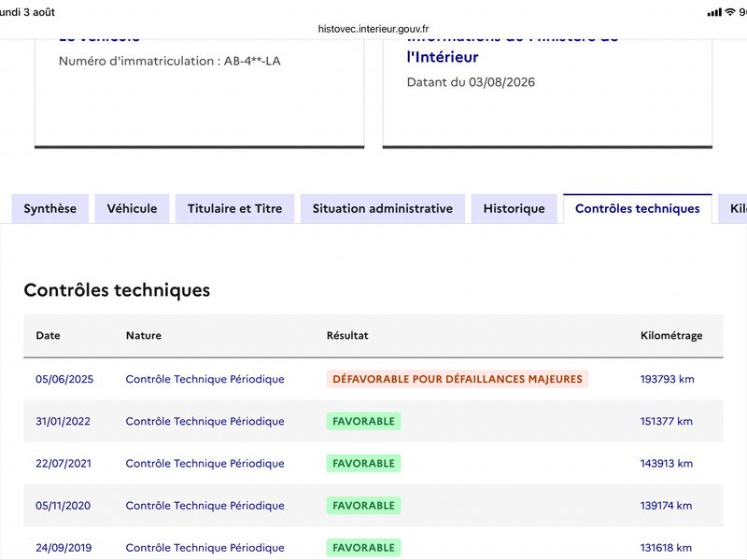This screenshot has width=747, height=560.
Task: Click the l'Intérieur heading text
Action: [x=442, y=57]
